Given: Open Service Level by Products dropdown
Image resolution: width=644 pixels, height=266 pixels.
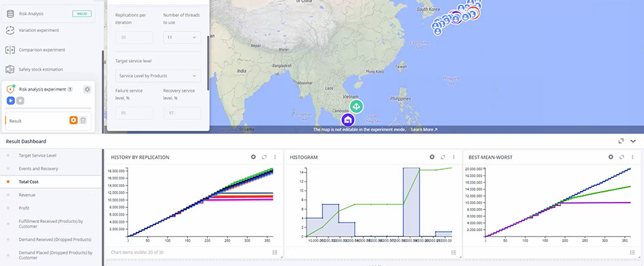Looking at the screenshot, I should click(x=158, y=76).
